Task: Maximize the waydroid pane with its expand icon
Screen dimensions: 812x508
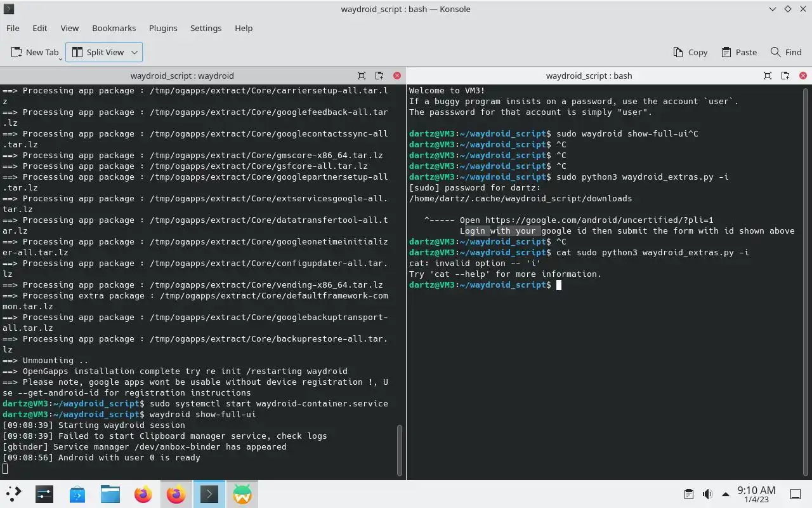Action: (362, 76)
